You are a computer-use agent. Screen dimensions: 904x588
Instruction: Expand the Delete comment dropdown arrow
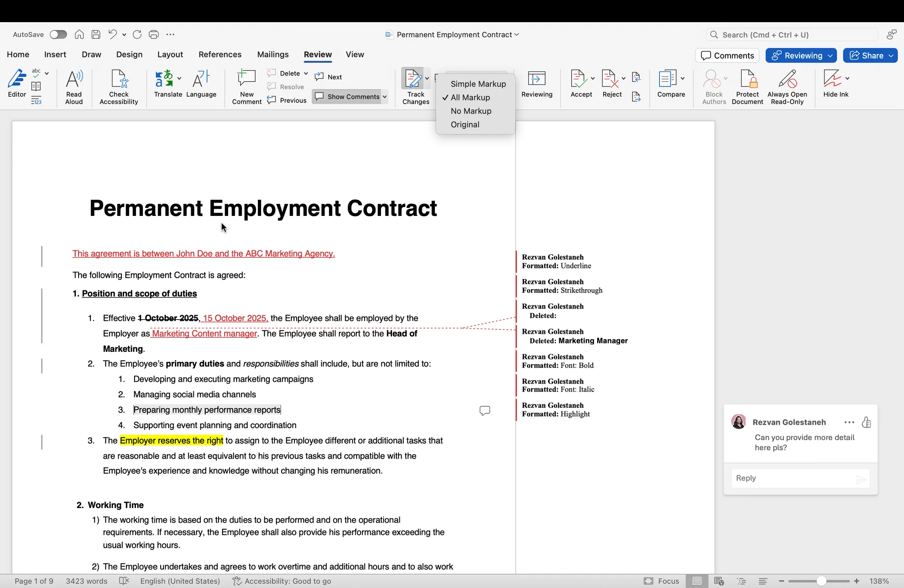306,73
